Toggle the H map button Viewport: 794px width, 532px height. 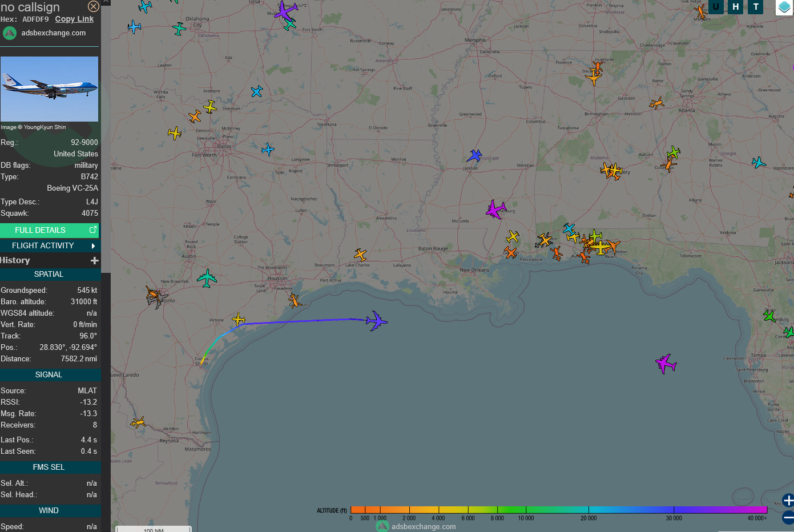pos(736,7)
